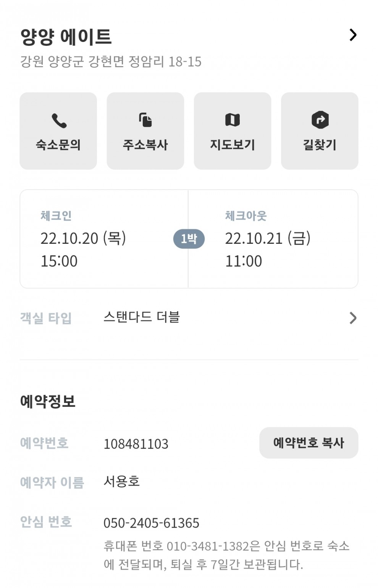
Task: Tap the 스탠다드 더블 room type text
Action: tap(142, 317)
